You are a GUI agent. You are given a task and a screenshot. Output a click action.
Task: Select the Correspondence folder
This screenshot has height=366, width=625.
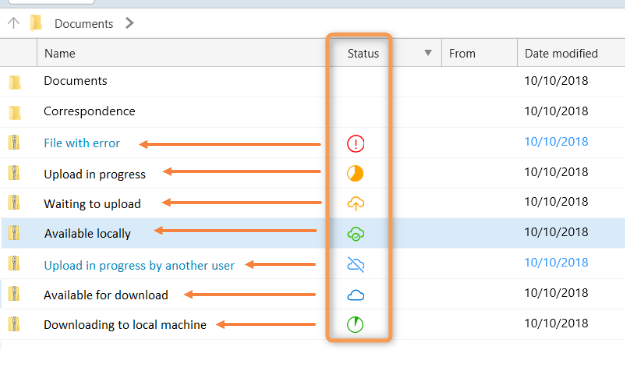pos(89,111)
